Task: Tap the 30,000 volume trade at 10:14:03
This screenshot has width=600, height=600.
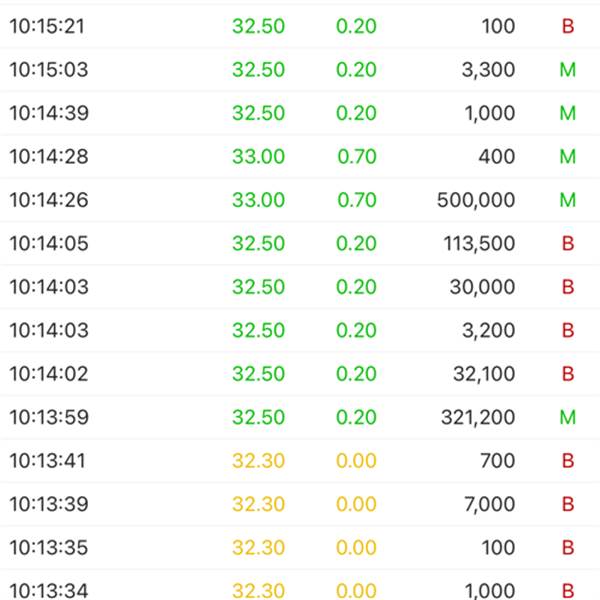Action: (300, 287)
